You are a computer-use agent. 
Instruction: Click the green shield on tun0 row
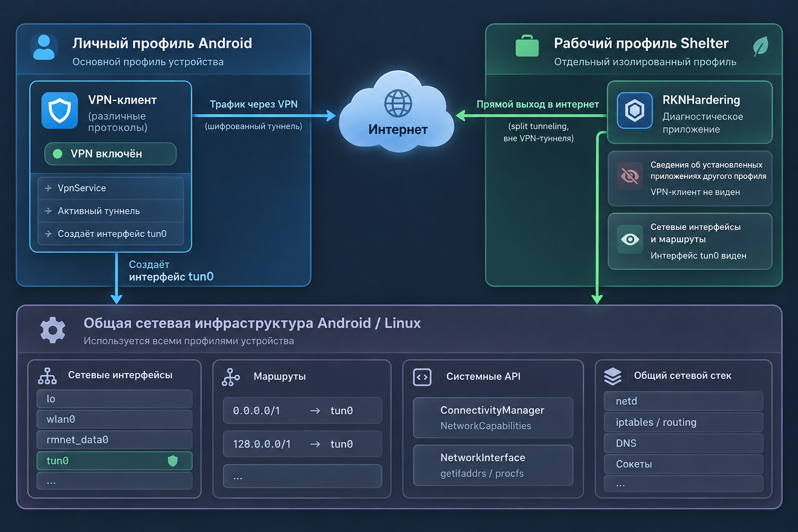(173, 461)
